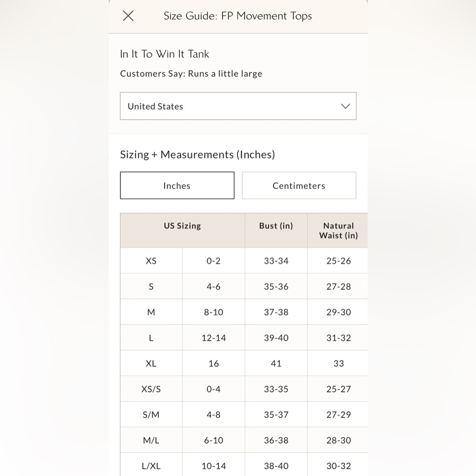Click the Sizing + Measurements (Inches) heading
476x476 pixels.
click(x=198, y=155)
